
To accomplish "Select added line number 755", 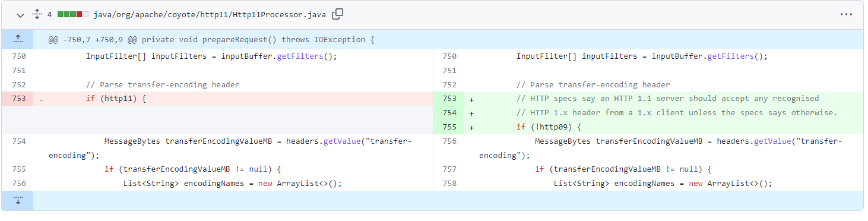I will click(449, 127).
